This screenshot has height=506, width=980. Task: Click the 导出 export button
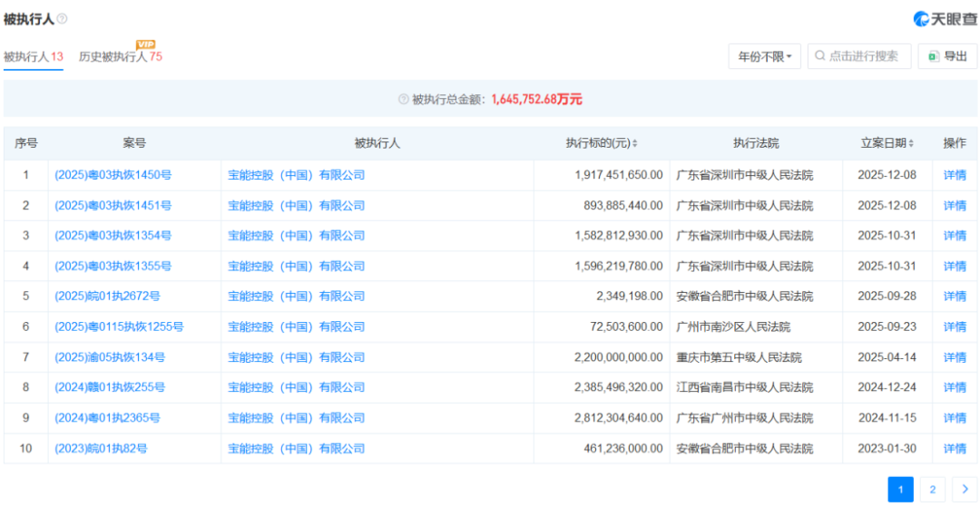pos(947,56)
